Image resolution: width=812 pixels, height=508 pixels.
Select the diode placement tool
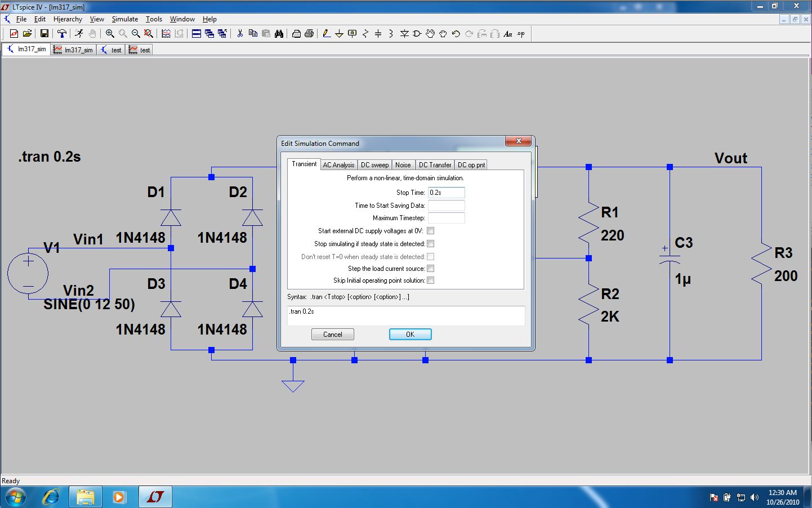tap(404, 34)
